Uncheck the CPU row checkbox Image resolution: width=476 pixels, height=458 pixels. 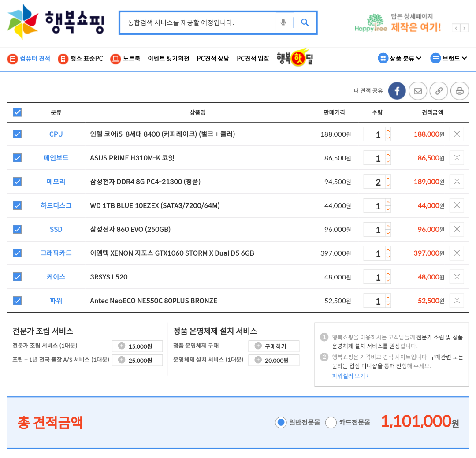tap(17, 134)
